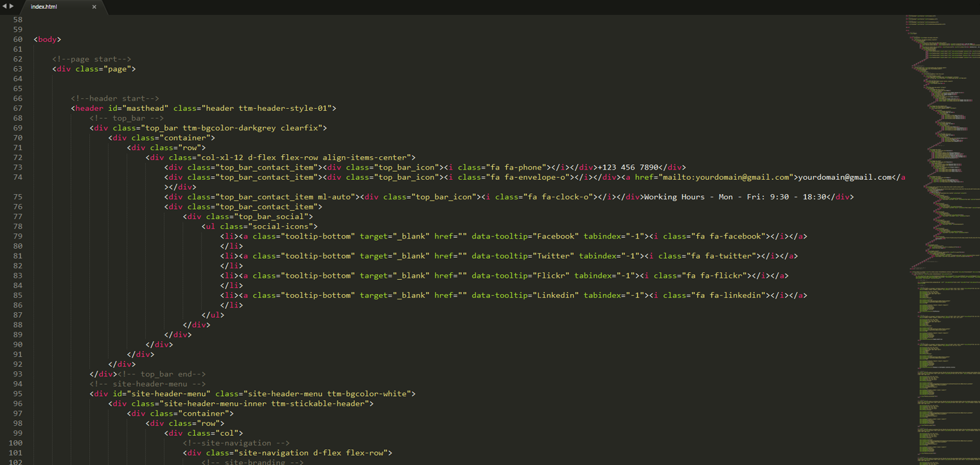Click the right tab-scroll arrow
The height and width of the screenshot is (465, 980).
pos(11,6)
